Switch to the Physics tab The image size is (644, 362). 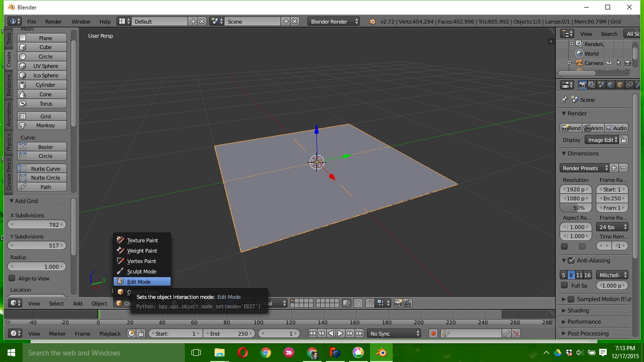pyautogui.click(x=9, y=142)
